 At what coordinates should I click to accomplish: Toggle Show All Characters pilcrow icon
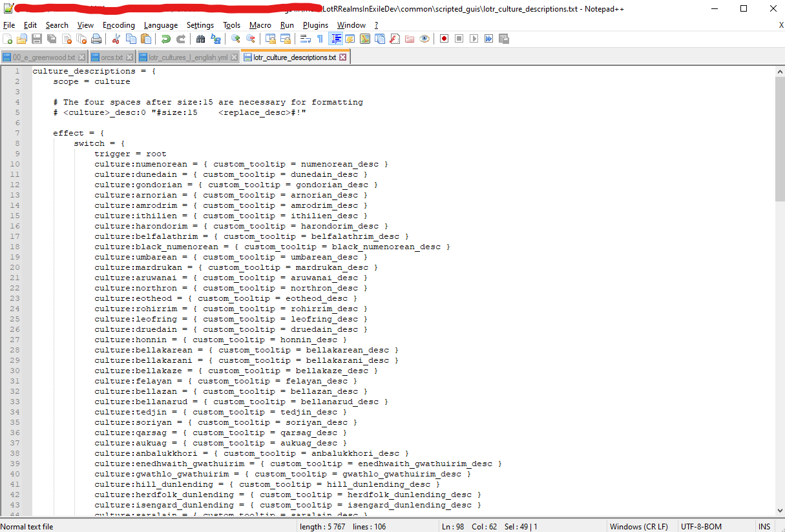pos(320,39)
